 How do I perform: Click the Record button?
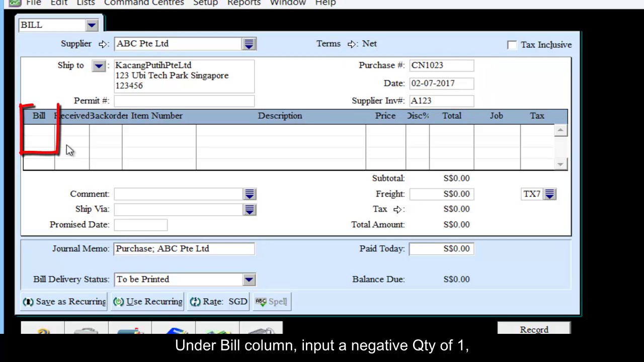(x=534, y=329)
